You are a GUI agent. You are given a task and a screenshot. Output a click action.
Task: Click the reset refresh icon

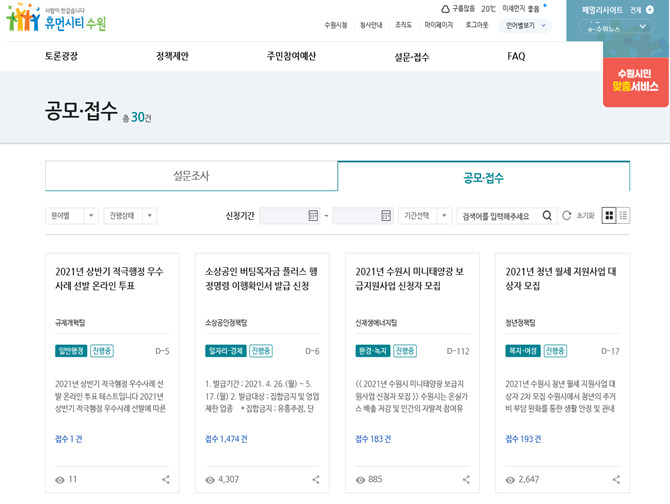tap(567, 216)
